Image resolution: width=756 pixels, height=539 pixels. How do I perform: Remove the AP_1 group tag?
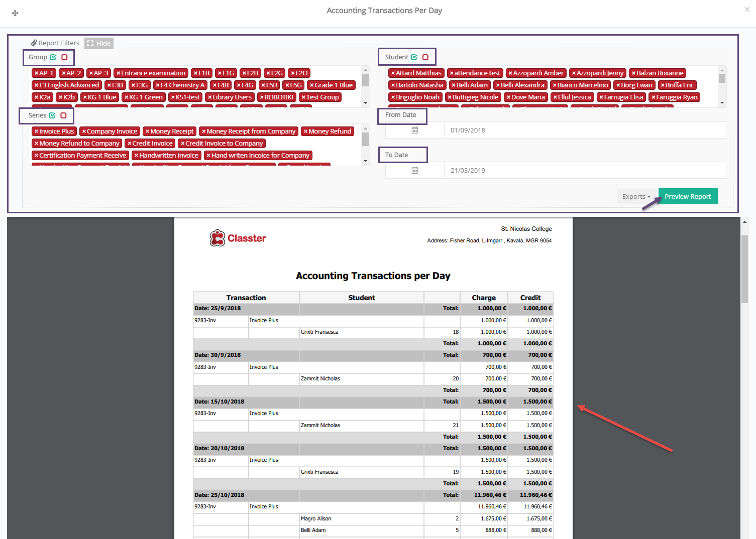tap(36, 73)
